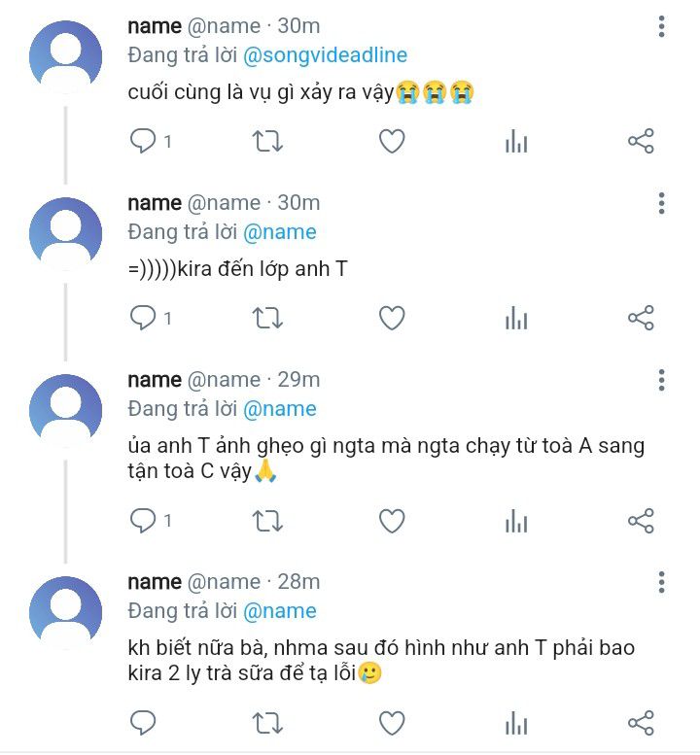The width and height of the screenshot is (700, 755).
Task: Open @name mention in the 29m tweet
Action: (280, 409)
